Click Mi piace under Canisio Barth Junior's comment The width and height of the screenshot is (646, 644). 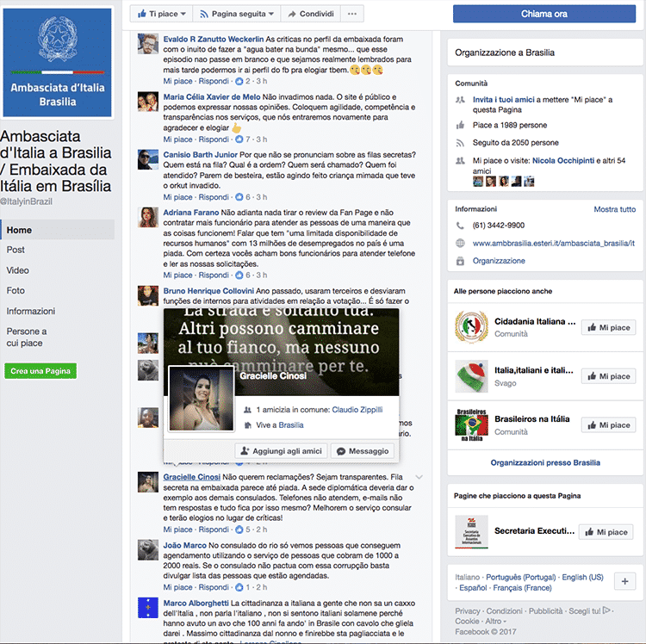click(x=177, y=197)
